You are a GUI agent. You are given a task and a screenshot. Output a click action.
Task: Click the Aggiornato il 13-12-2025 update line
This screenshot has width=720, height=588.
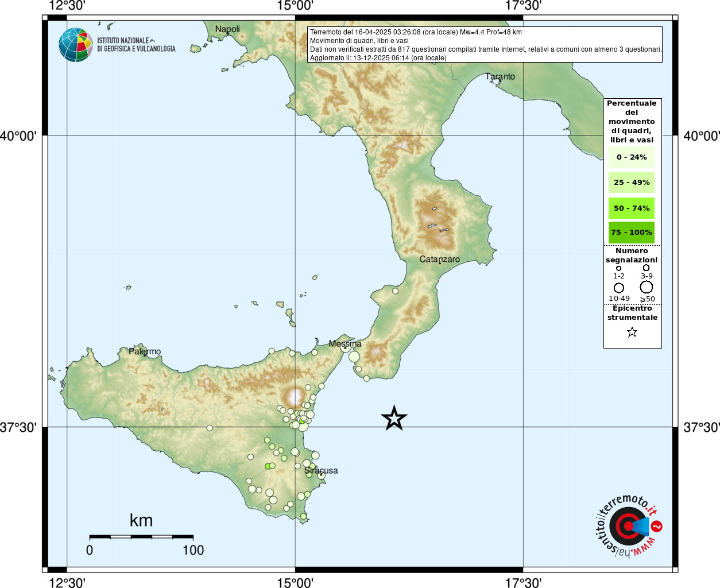click(378, 58)
